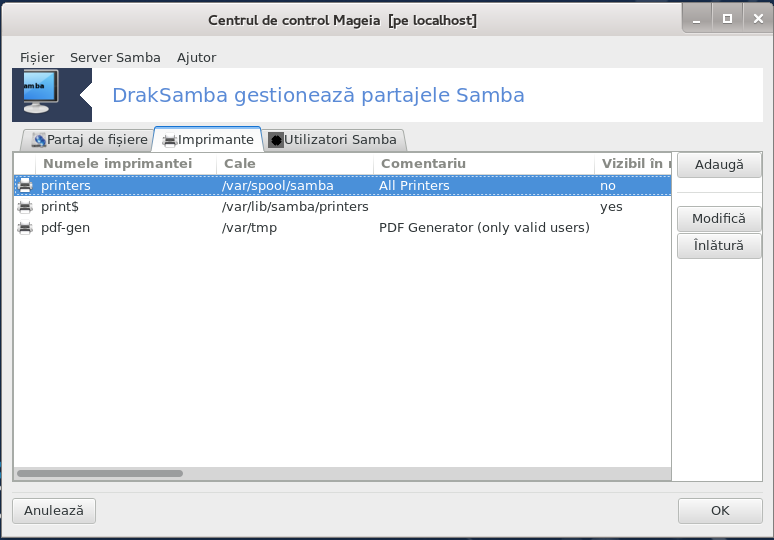Viewport: 774px width, 540px height.
Task: Minimize the Centrul de control Mageia window
Action: click(697, 19)
